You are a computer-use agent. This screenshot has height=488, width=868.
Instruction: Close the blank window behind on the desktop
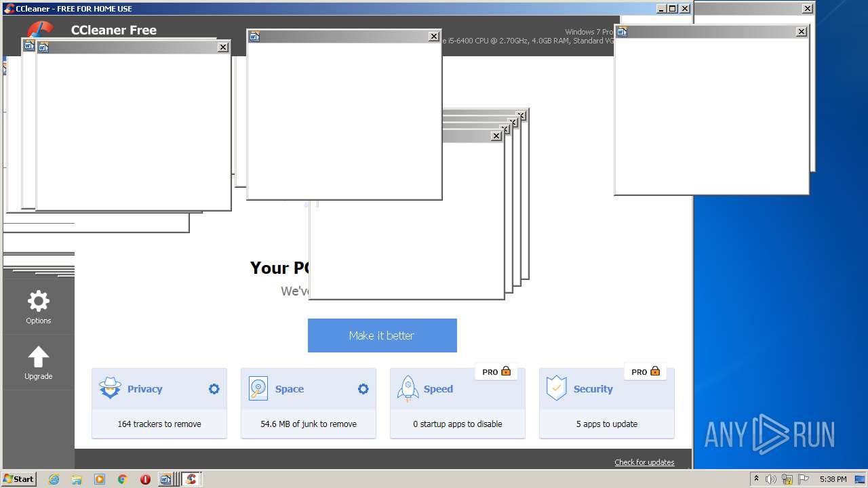click(x=807, y=9)
